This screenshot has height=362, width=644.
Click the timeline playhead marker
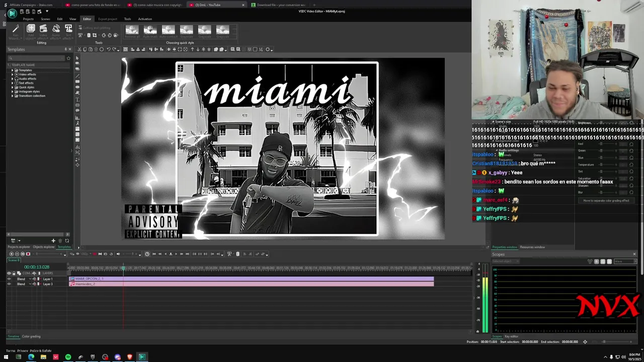pyautogui.click(x=123, y=267)
